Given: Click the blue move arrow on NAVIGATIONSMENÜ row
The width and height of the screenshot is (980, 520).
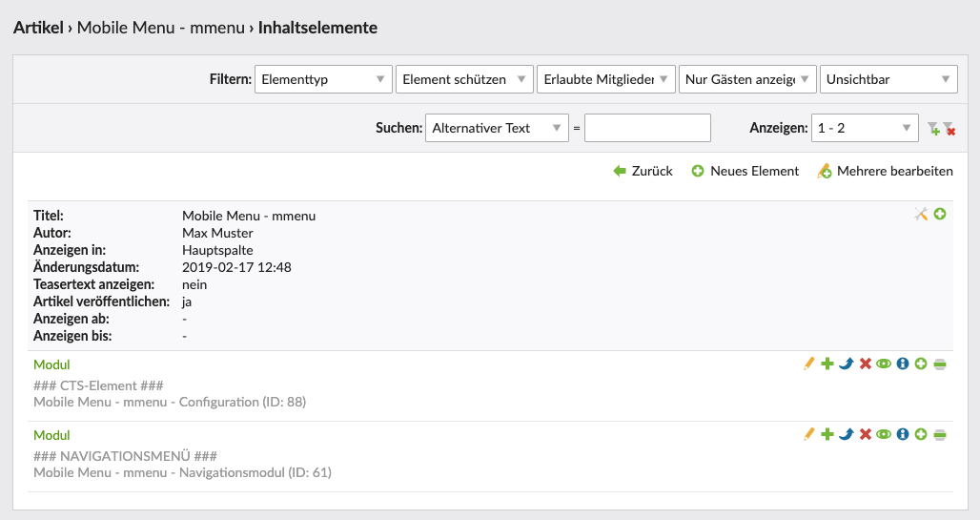Looking at the screenshot, I should [846, 434].
